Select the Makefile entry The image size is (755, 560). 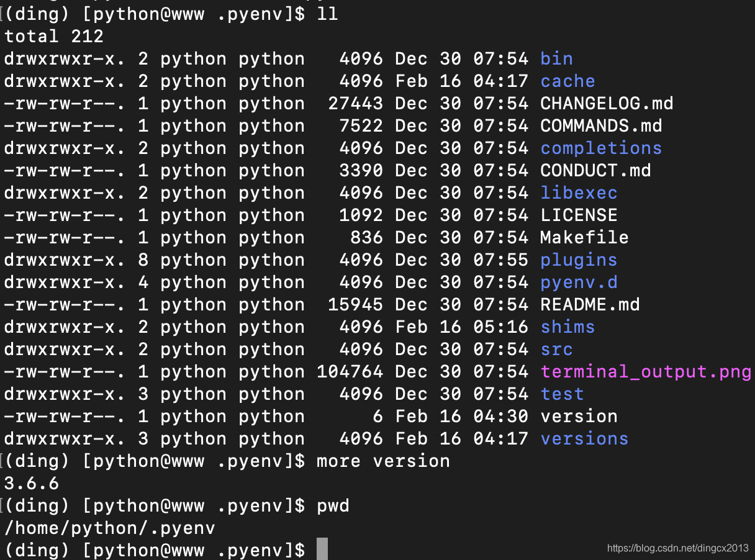point(584,238)
